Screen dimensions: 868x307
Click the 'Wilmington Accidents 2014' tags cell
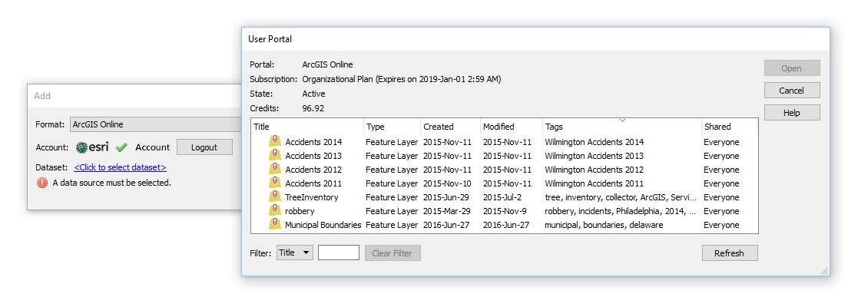coord(594,142)
